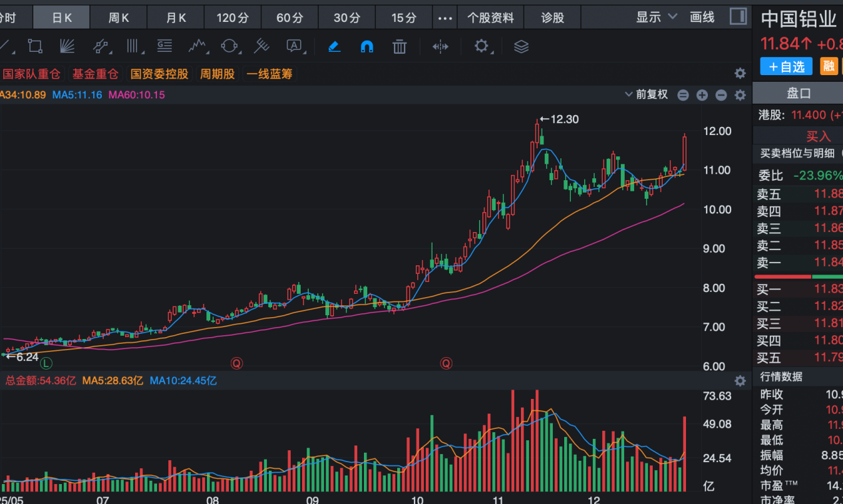Click the trash can delete drawings icon
Screen dimensions: 843x504
click(399, 47)
